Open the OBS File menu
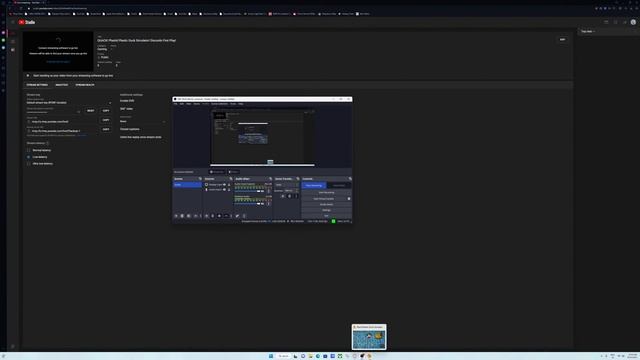The width and height of the screenshot is (640, 360). 176,104
